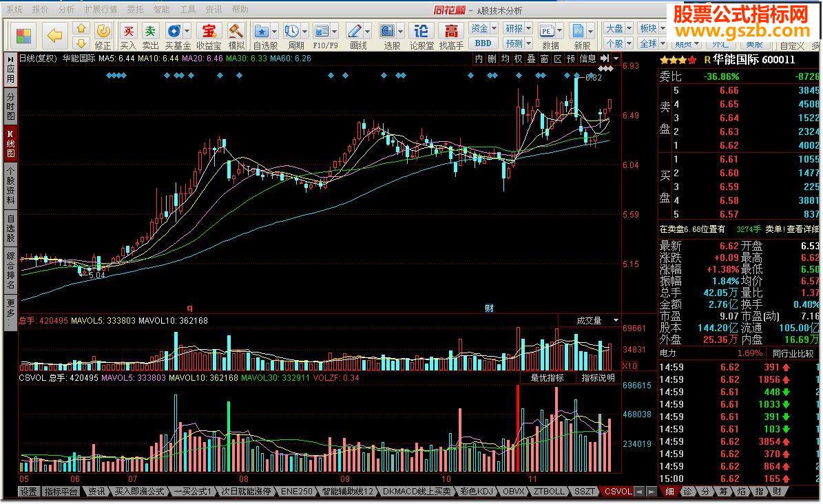This screenshot has width=823, height=504.
Task: Click the yellow down arrow button
Action: [x=81, y=43]
